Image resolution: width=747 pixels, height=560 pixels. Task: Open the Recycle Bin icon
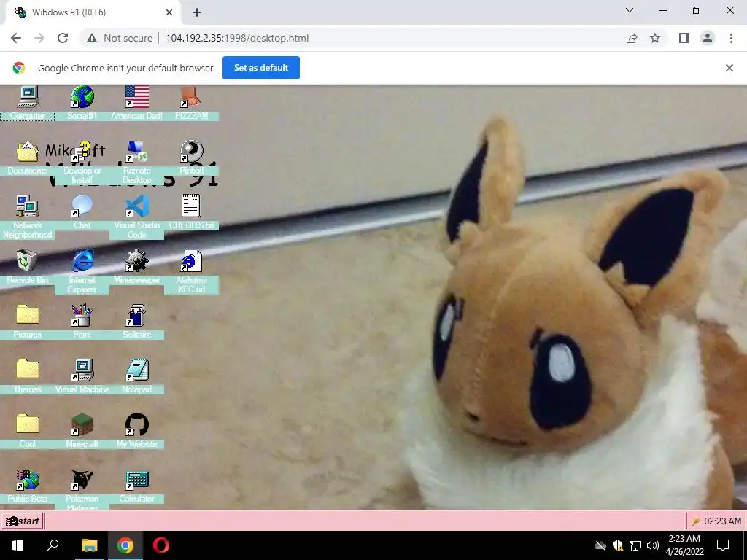[27, 261]
